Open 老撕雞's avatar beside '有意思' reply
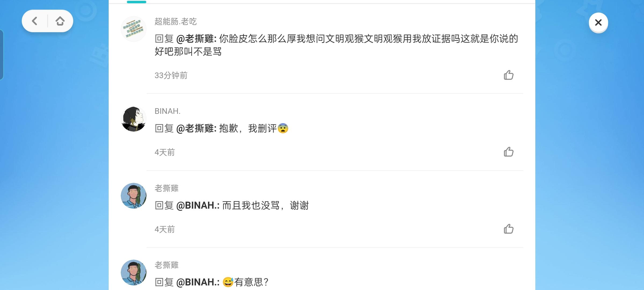The height and width of the screenshot is (290, 644). click(134, 273)
